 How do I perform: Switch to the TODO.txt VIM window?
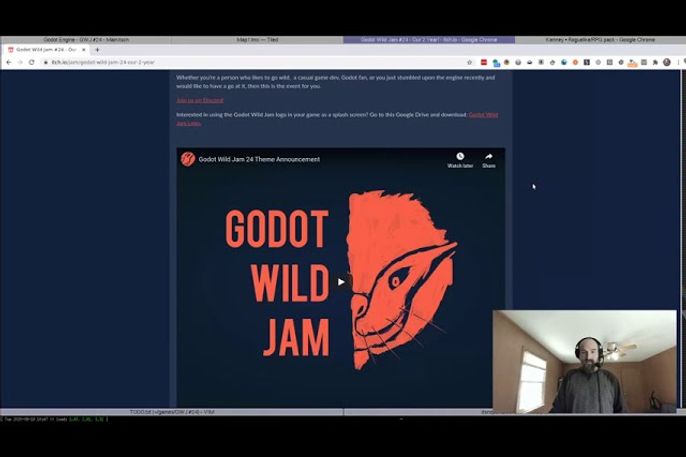[172, 412]
